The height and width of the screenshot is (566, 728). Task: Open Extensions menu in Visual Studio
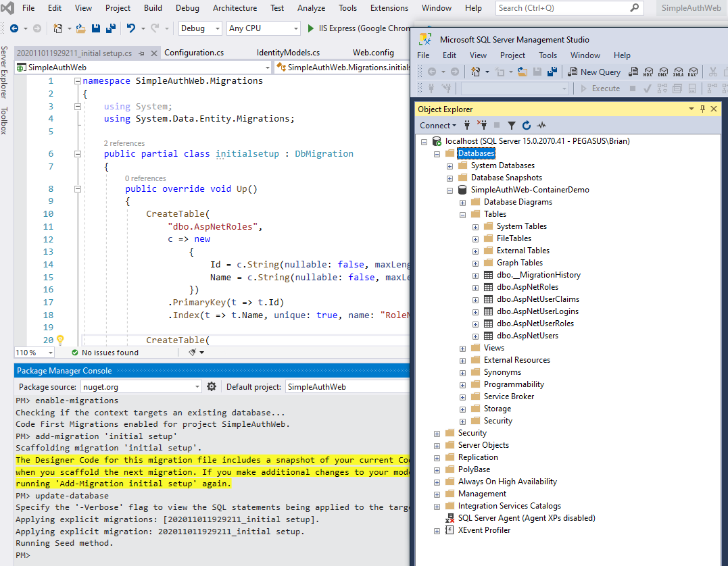(389, 8)
